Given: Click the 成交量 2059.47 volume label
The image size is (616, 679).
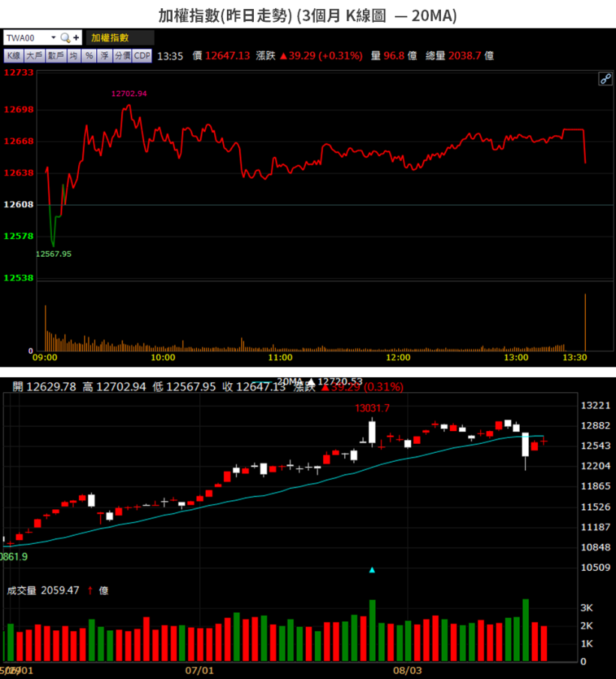Looking at the screenshot, I should (x=43, y=590).
